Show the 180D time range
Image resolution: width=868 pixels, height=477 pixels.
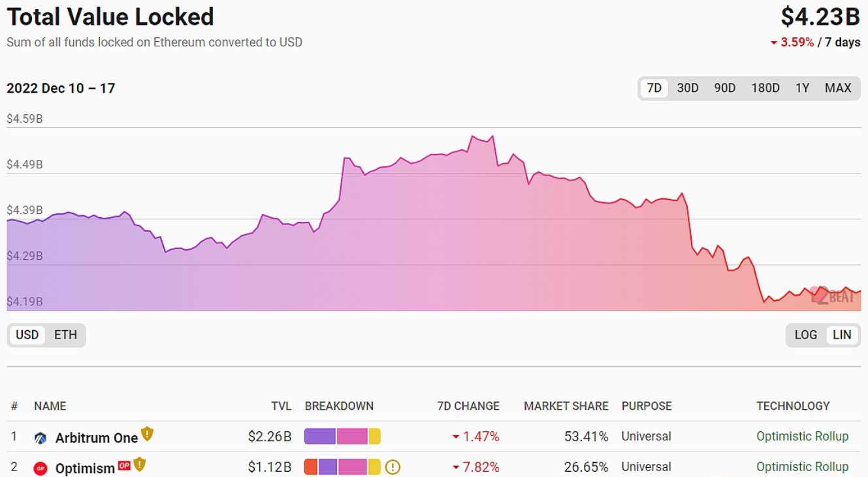point(765,88)
